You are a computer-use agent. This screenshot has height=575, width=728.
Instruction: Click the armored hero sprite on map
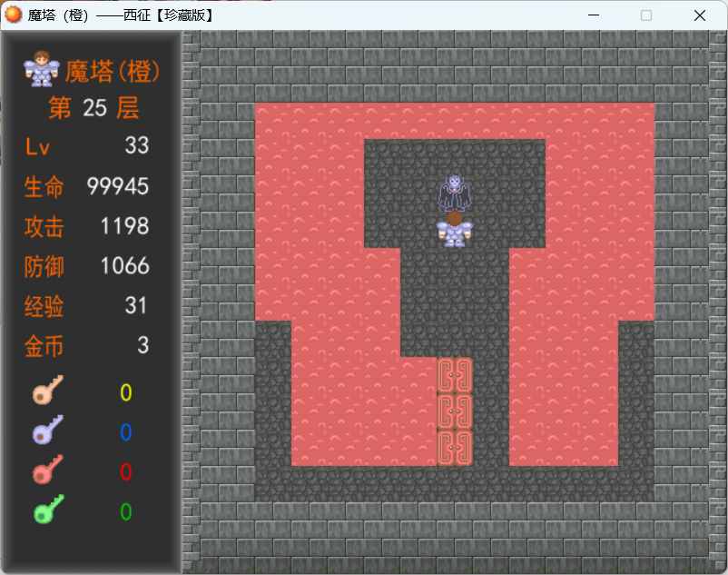pyautogui.click(x=455, y=230)
